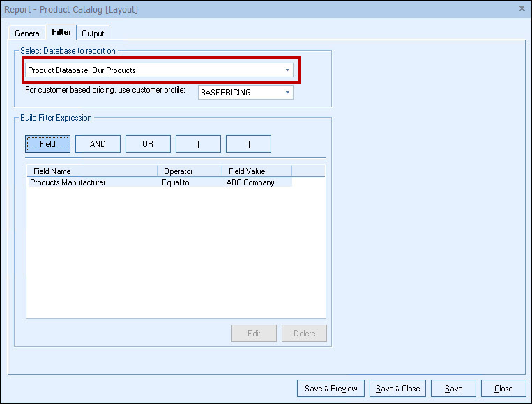Click the ABC Company field value cell

coord(250,182)
